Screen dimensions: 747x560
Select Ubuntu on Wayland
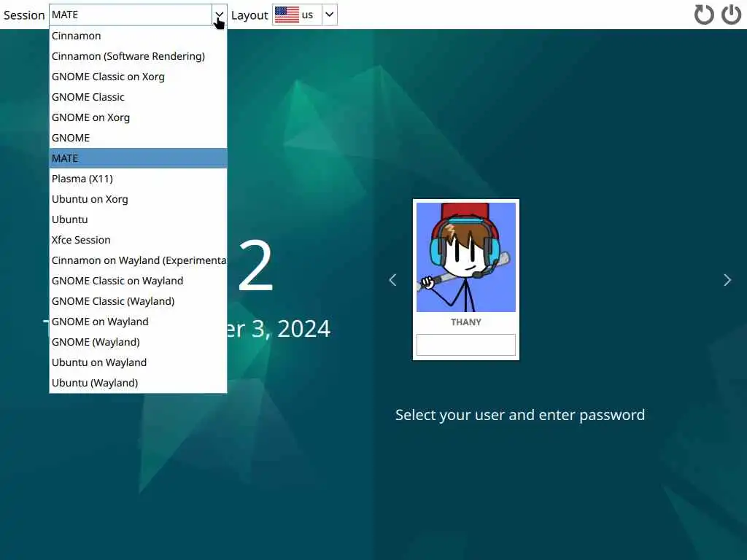click(x=138, y=362)
